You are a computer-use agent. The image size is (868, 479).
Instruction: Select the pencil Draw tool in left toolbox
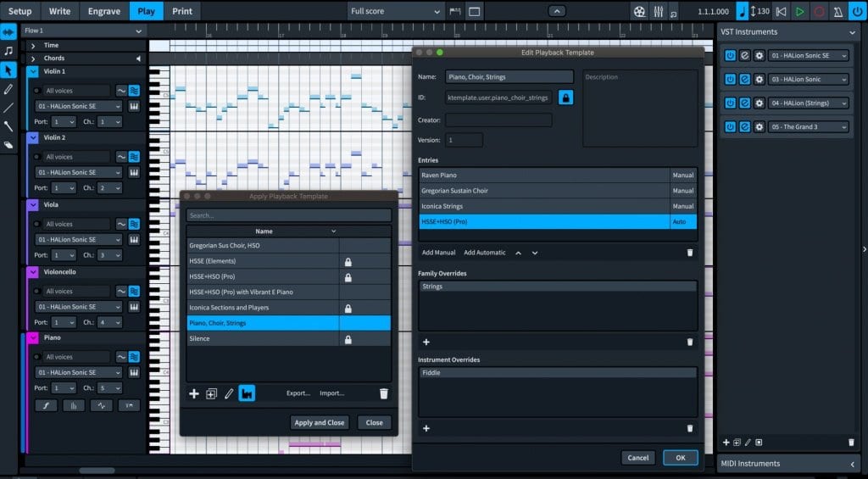point(8,89)
